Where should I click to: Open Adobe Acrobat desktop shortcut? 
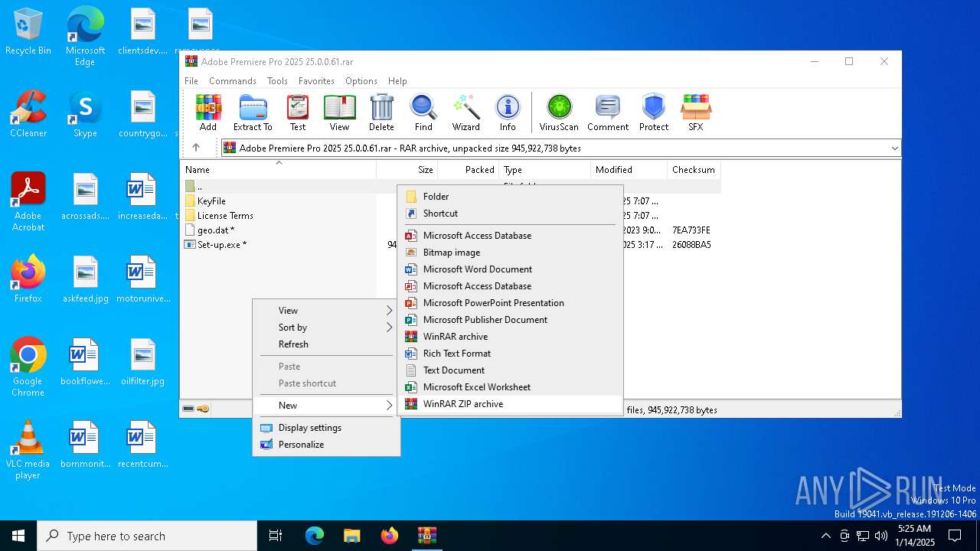click(x=28, y=202)
